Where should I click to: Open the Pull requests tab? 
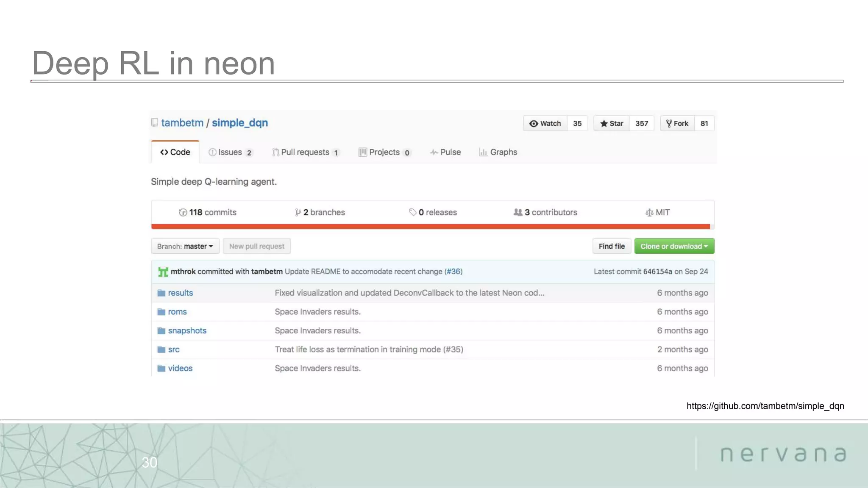tap(306, 152)
